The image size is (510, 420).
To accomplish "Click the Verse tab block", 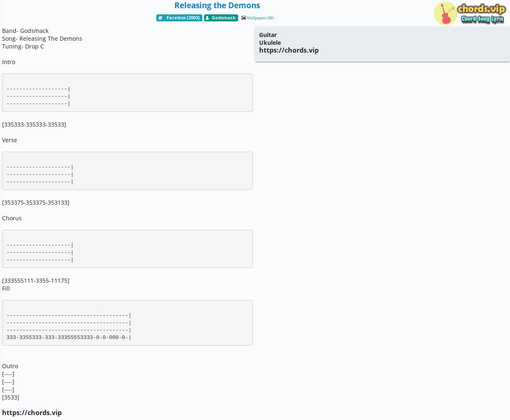I will 128,171.
